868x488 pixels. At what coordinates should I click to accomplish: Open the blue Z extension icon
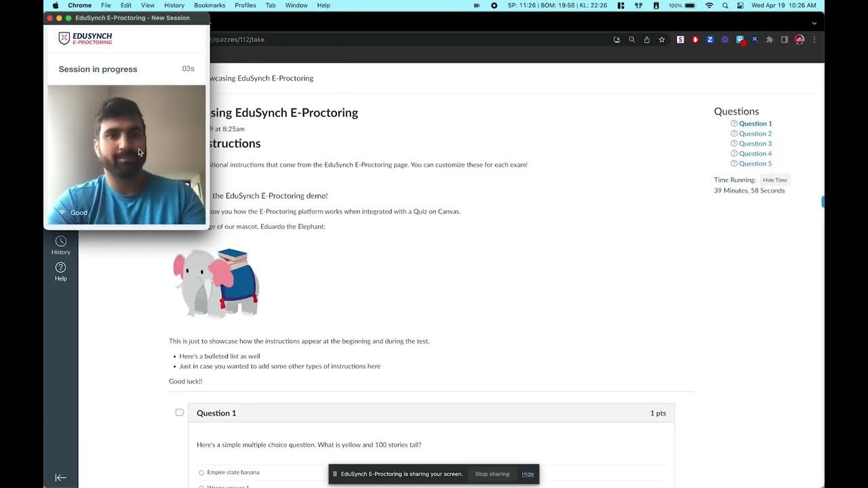point(710,39)
